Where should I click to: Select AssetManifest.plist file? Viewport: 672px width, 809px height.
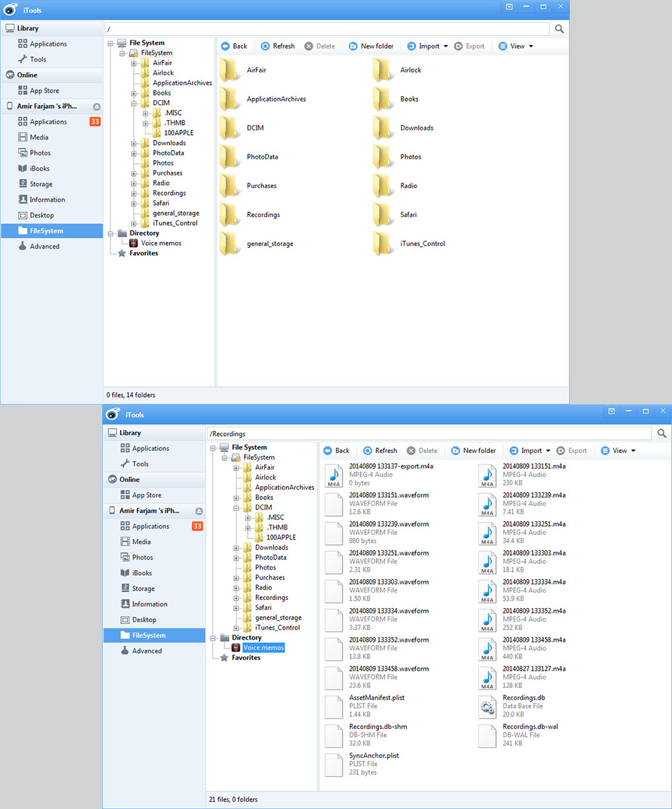click(x=365, y=706)
